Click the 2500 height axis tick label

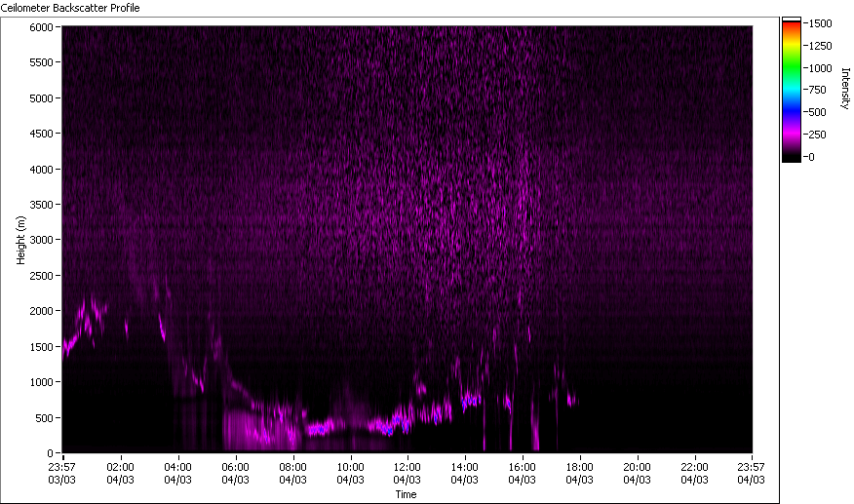pyautogui.click(x=41, y=276)
